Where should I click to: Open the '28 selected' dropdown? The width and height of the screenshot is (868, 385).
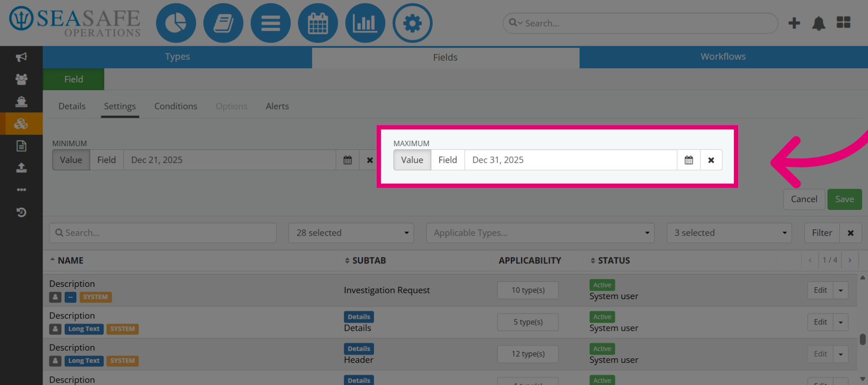pos(351,233)
